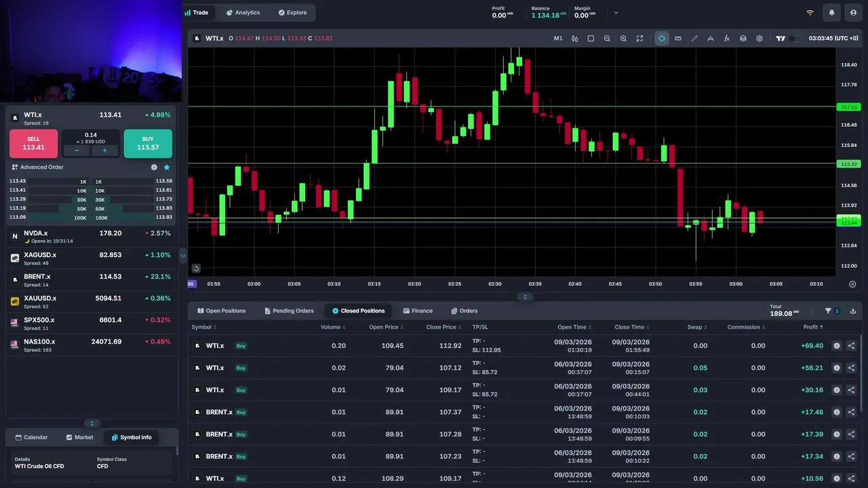Open the time axis settings icon
Image resolution: width=868 pixels, height=488 pixels.
point(852,284)
